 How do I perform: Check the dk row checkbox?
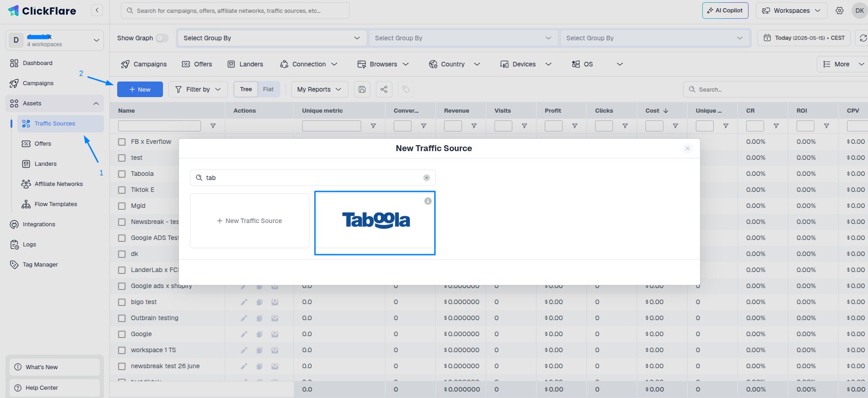(x=122, y=254)
